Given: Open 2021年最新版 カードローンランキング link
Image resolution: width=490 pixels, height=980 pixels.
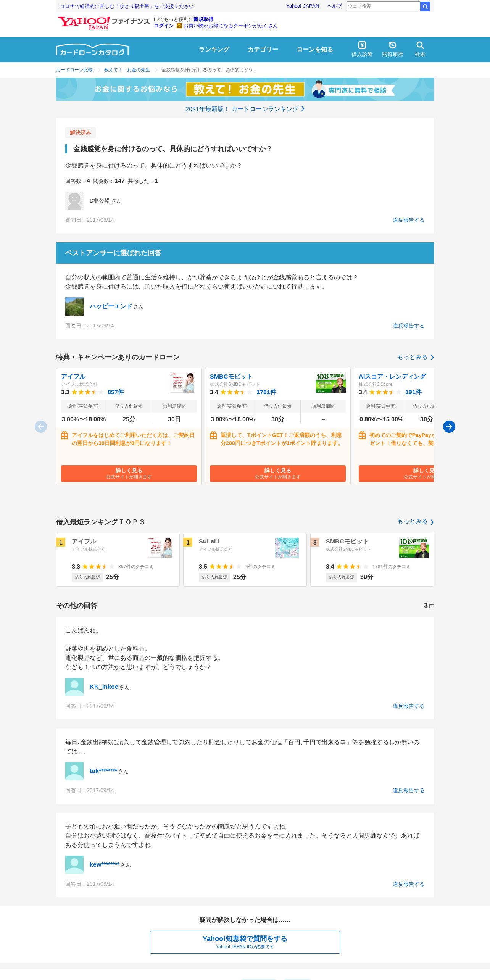Looking at the screenshot, I should click(x=245, y=109).
